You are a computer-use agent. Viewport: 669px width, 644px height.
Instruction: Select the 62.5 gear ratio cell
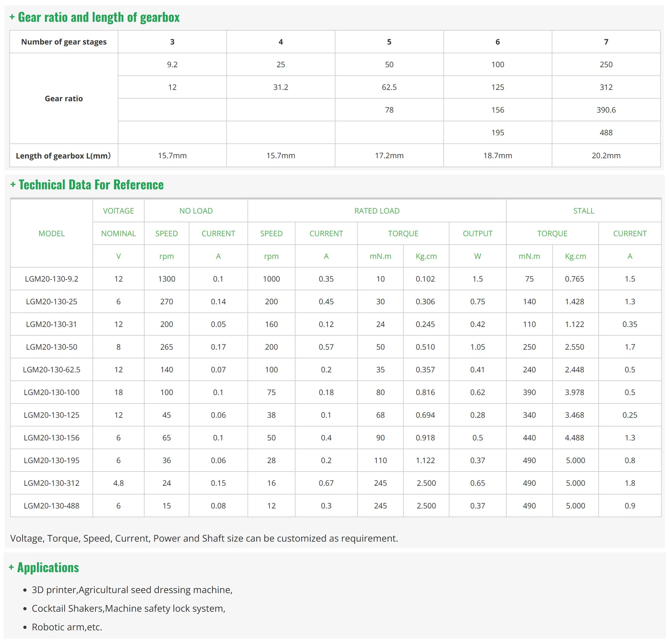tap(389, 87)
